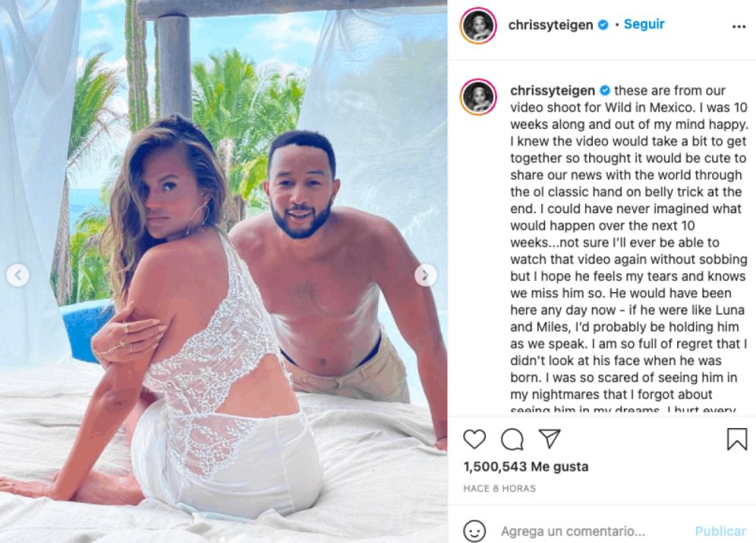The height and width of the screenshot is (543, 756).
Task: Open header profile picture avatar
Action: click(478, 25)
